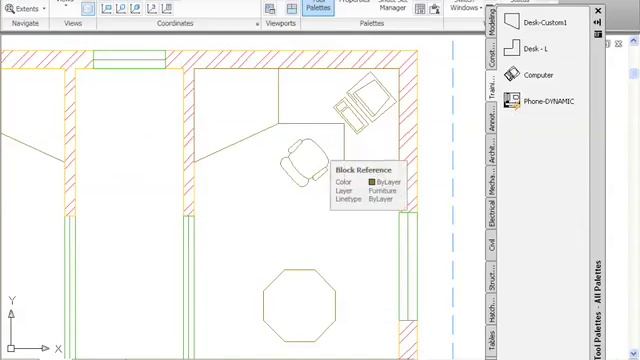This screenshot has width=640, height=360.
Task: Switch to the Tables palette tab
Action: tap(491, 341)
